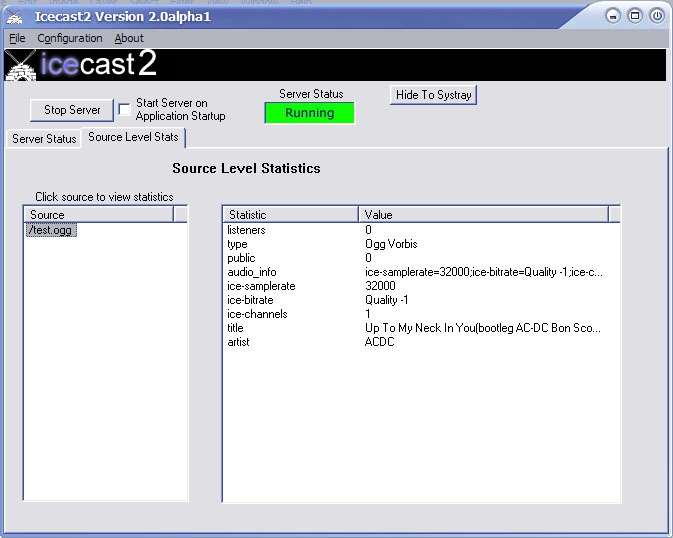Open the About menu
Screen dimensions: 673x538
click(x=129, y=38)
